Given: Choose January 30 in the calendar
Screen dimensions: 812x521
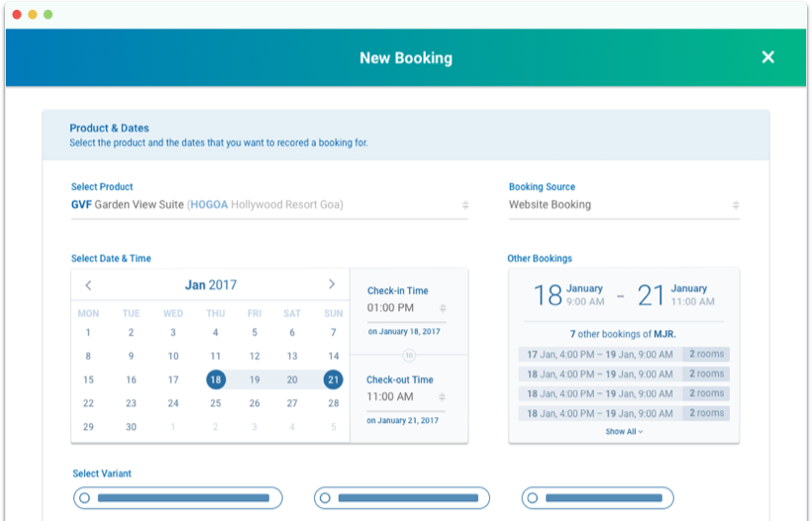Looking at the screenshot, I should tap(131, 427).
